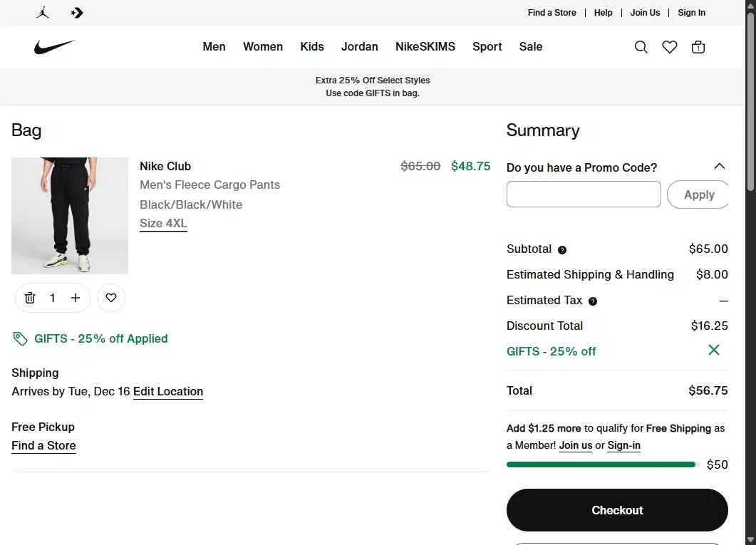The height and width of the screenshot is (545, 756).
Task: Open the Converse brand logo link
Action: point(77,13)
